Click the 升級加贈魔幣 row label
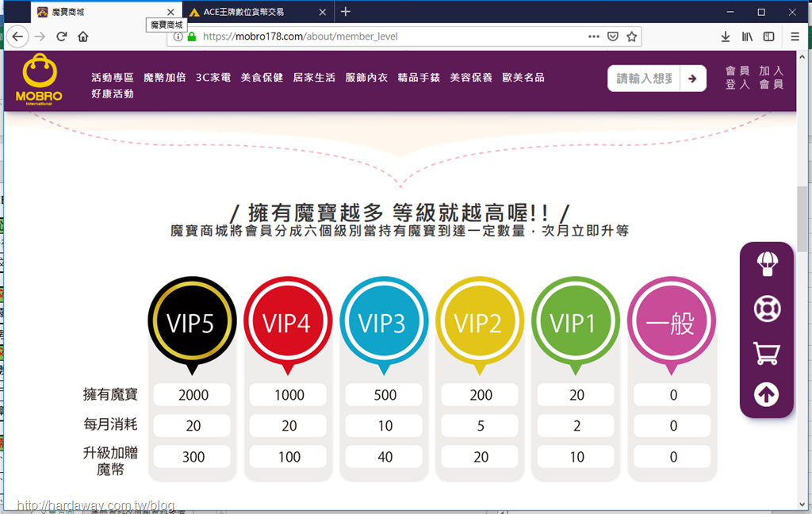Image resolution: width=812 pixels, height=514 pixels. click(x=110, y=461)
